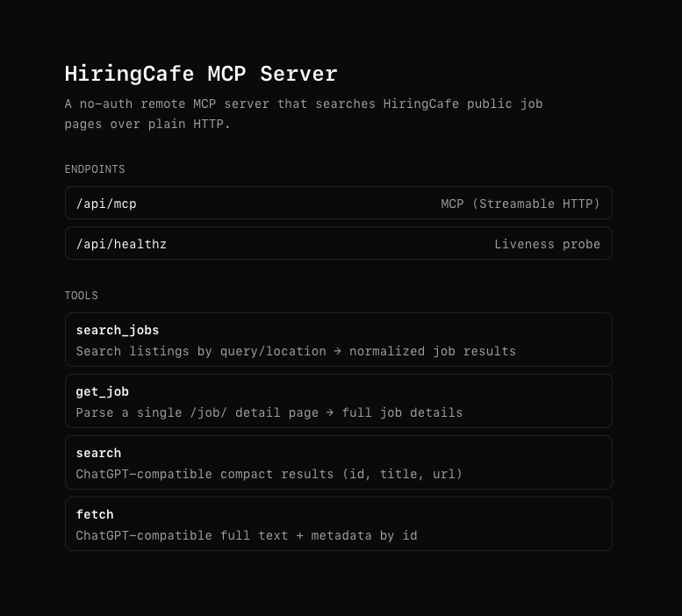Click the MCP (Streamable HTTP) label
Image resolution: width=682 pixels, height=616 pixels.
pos(520,204)
